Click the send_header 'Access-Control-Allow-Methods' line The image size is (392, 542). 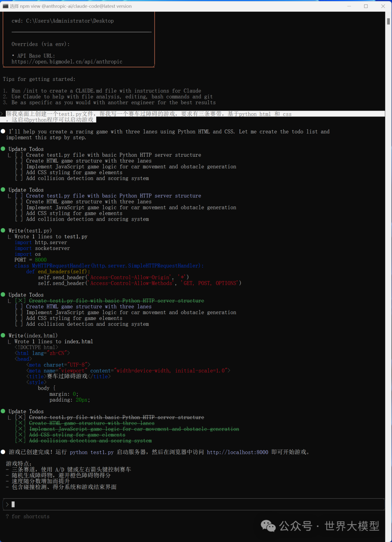139,283
